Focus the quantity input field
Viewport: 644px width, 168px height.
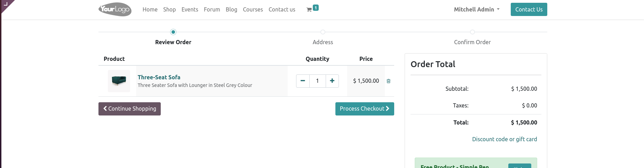tap(317, 81)
